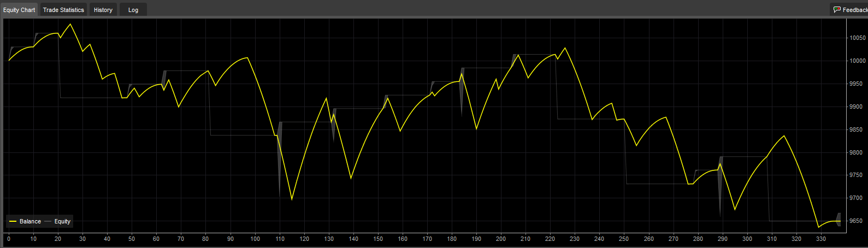Click the 9900 label on price axis
Screen dimensions: 868x248
coord(855,107)
